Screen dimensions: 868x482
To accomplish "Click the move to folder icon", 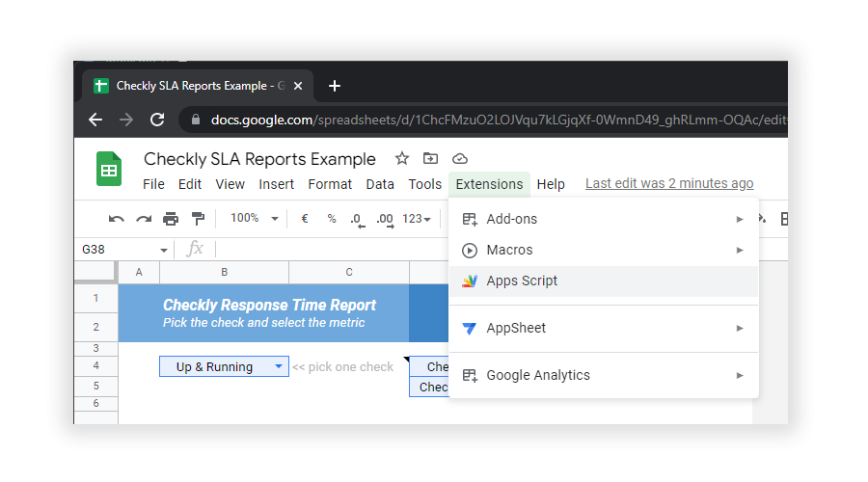I will [x=431, y=159].
